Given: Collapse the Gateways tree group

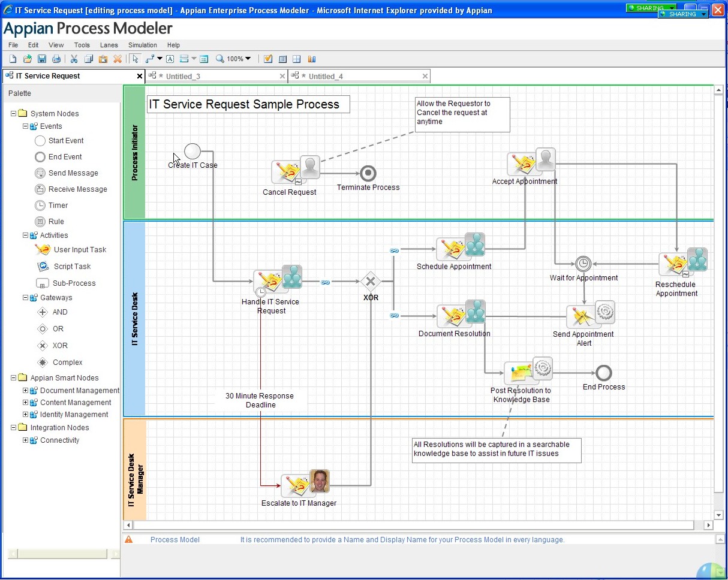Looking at the screenshot, I should [x=26, y=298].
